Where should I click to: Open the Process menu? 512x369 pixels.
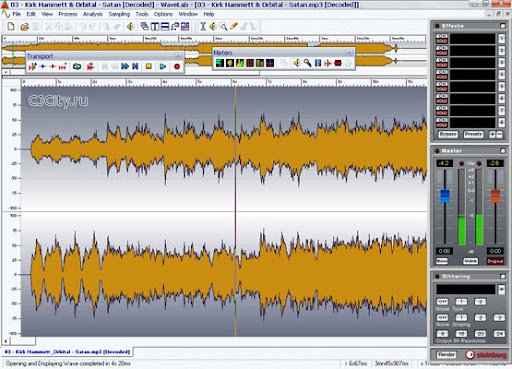tap(68, 14)
